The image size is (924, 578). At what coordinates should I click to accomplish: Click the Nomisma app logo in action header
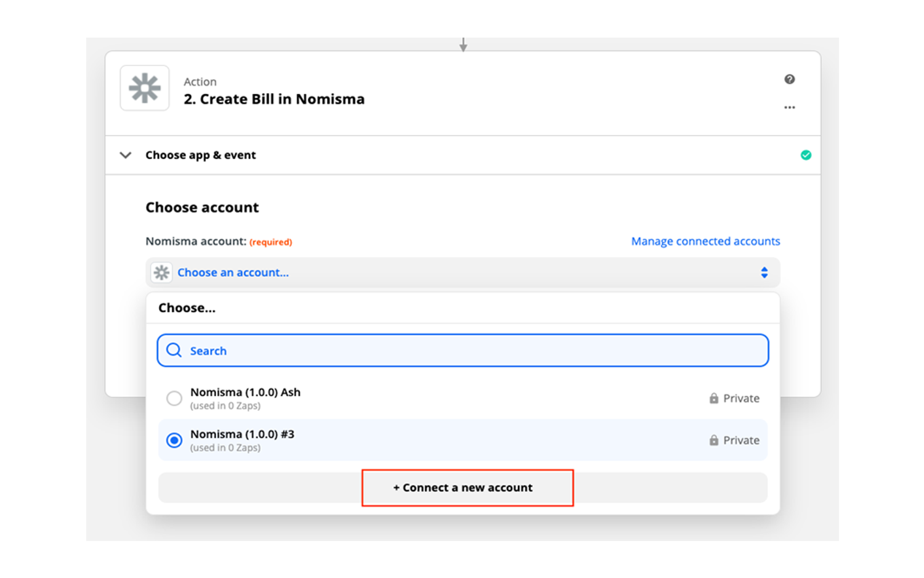coord(145,88)
